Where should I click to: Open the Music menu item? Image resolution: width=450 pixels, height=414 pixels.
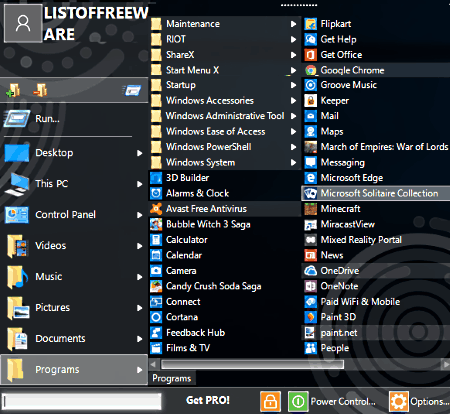click(74, 277)
